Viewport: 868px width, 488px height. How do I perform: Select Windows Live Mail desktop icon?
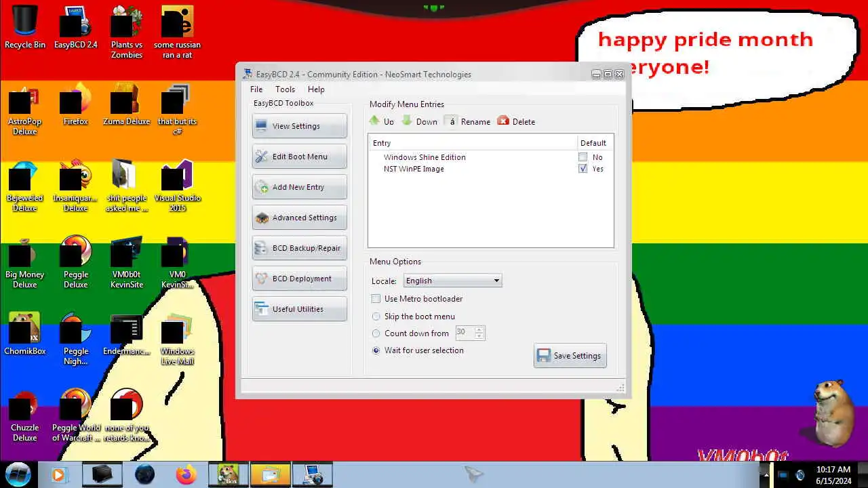pyautogui.click(x=178, y=338)
